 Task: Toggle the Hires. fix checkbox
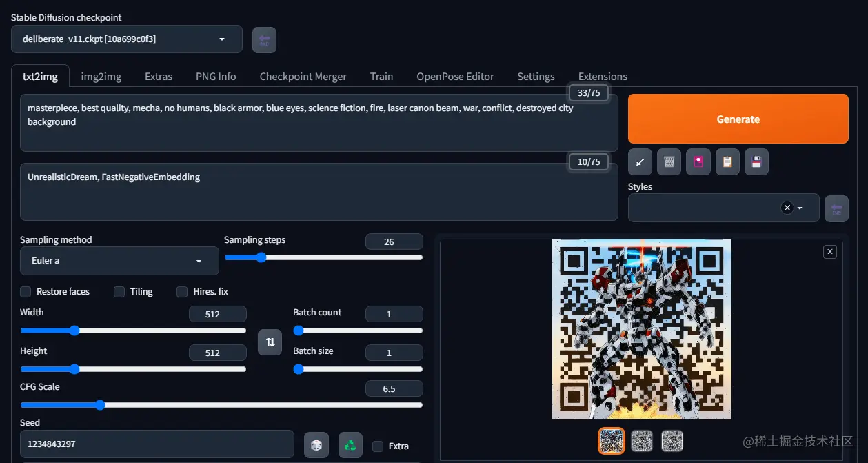[182, 291]
